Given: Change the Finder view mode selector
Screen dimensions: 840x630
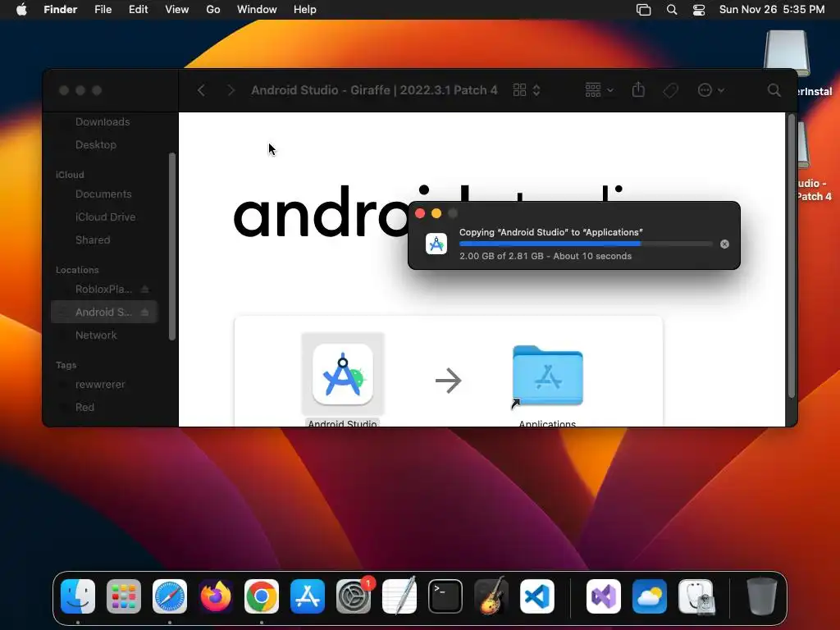Looking at the screenshot, I should coord(527,90).
